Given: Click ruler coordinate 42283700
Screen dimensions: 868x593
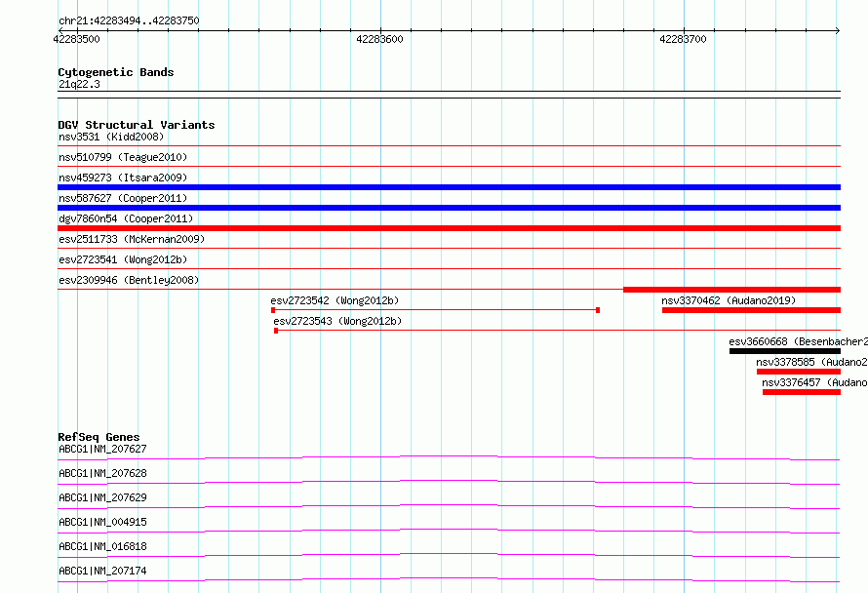Looking at the screenshot, I should click(683, 39).
